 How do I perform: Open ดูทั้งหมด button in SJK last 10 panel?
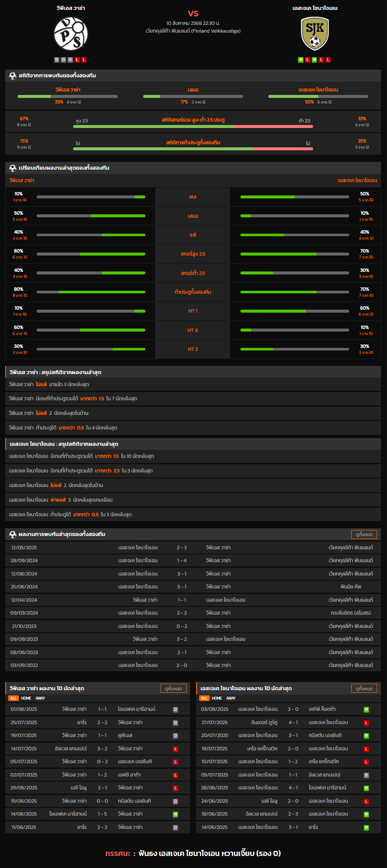coord(364,688)
